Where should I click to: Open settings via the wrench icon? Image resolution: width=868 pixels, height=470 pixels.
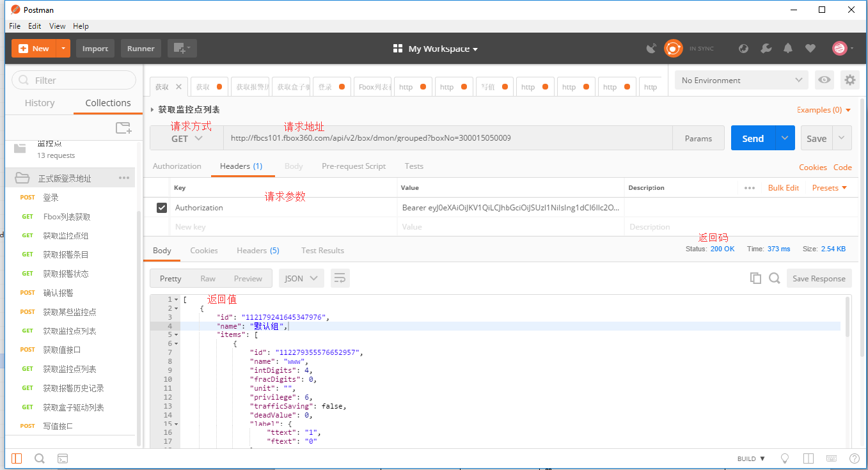pos(766,49)
